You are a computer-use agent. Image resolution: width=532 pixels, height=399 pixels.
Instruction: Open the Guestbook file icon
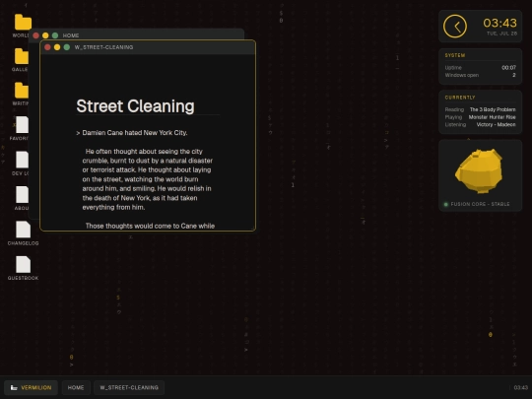click(23, 265)
